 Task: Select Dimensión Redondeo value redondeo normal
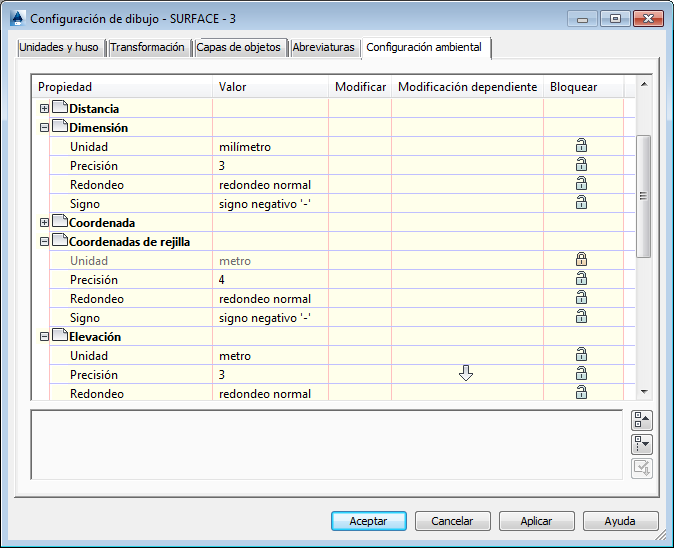[x=270, y=185]
